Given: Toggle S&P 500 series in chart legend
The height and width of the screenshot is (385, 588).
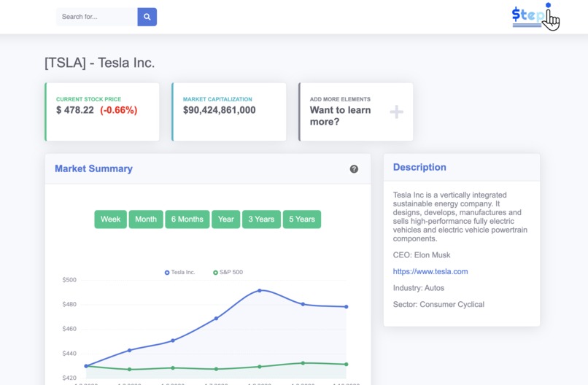Looking at the screenshot, I should (228, 272).
